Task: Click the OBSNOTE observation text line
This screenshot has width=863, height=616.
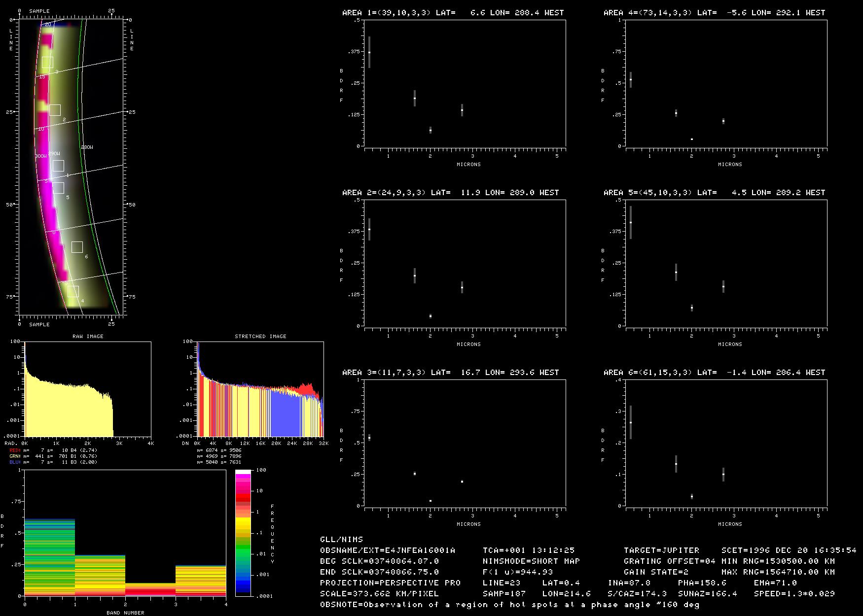Action: click(x=509, y=605)
